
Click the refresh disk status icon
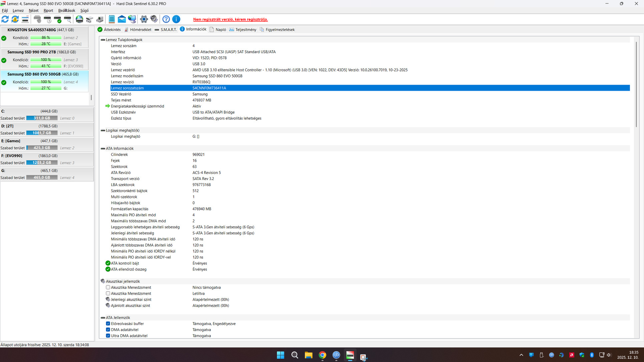5,19
